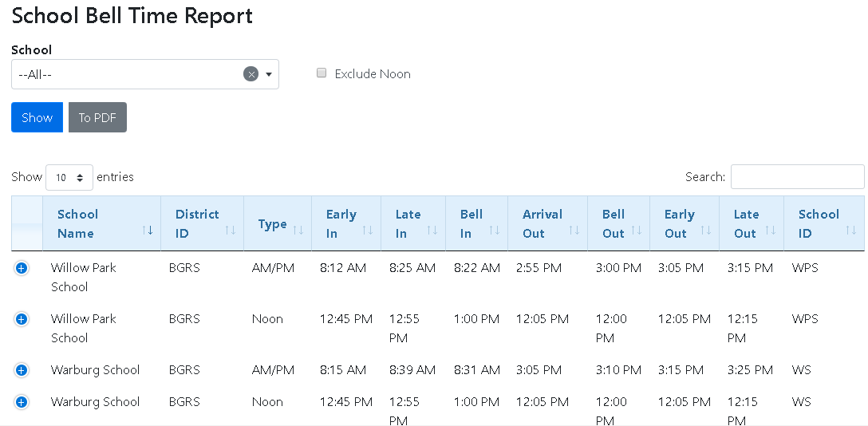Clear the School selection with X icon
Viewport: 868px width, 426px height.
coord(251,74)
